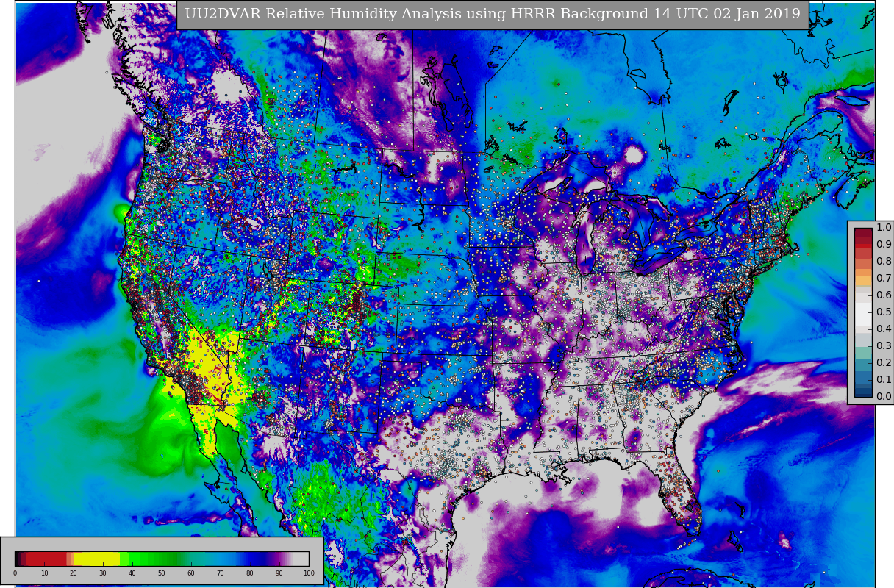The image size is (894, 588).
Task: Click the '1.0' label on the right legend
Action: click(x=884, y=228)
